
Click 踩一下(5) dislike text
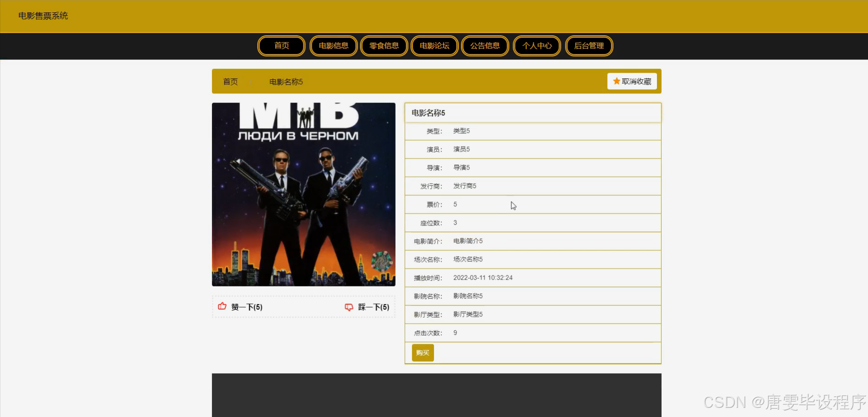[374, 307]
